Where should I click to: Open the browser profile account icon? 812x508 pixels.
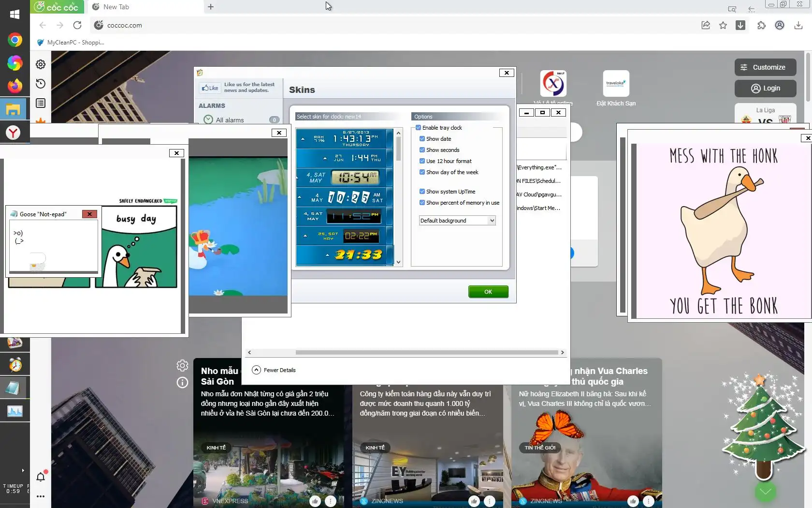780,25
